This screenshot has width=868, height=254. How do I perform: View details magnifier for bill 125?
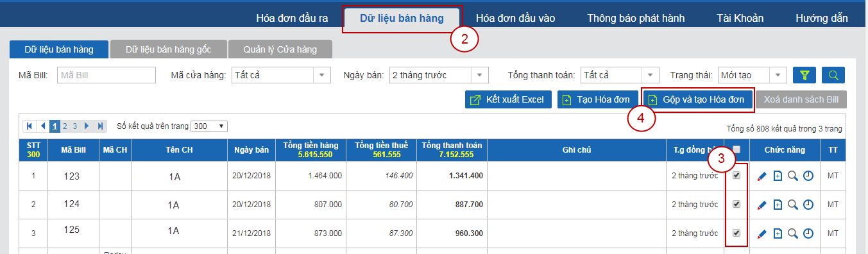tap(793, 233)
